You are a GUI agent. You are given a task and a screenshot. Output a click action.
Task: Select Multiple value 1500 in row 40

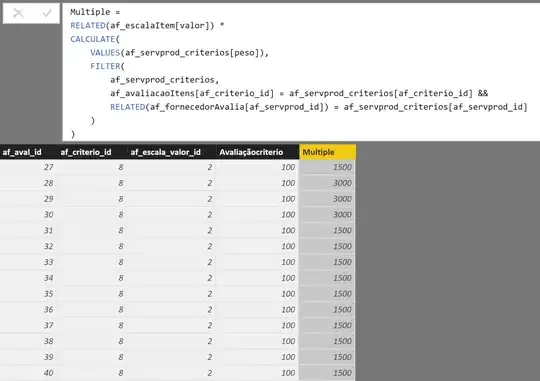click(328, 373)
